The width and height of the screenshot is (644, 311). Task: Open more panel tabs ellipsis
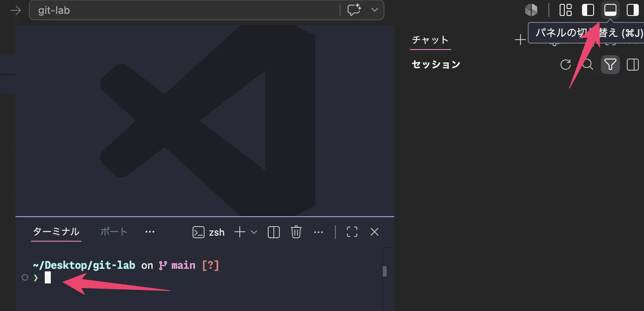(150, 232)
